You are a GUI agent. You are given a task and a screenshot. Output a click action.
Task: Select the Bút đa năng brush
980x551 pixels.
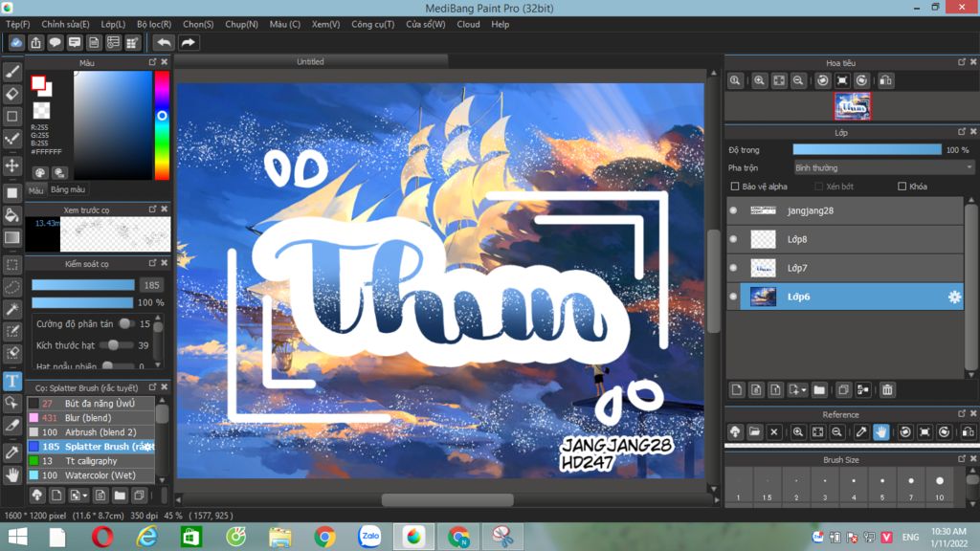(x=91, y=404)
